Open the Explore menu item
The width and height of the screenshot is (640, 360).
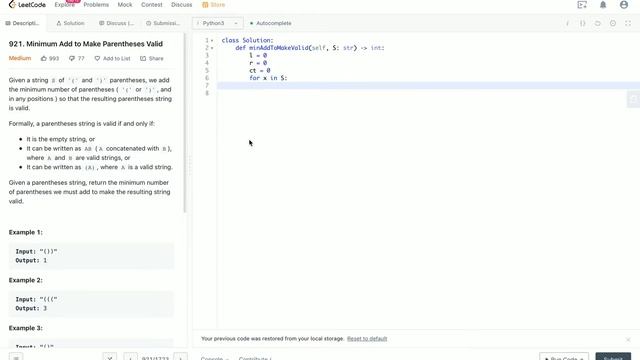[64, 5]
